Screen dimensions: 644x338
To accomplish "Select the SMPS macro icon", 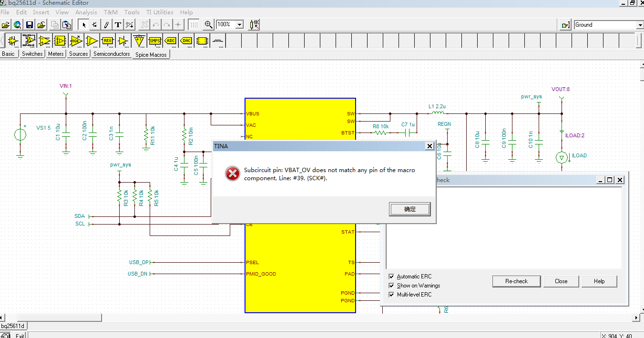I will (x=155, y=41).
